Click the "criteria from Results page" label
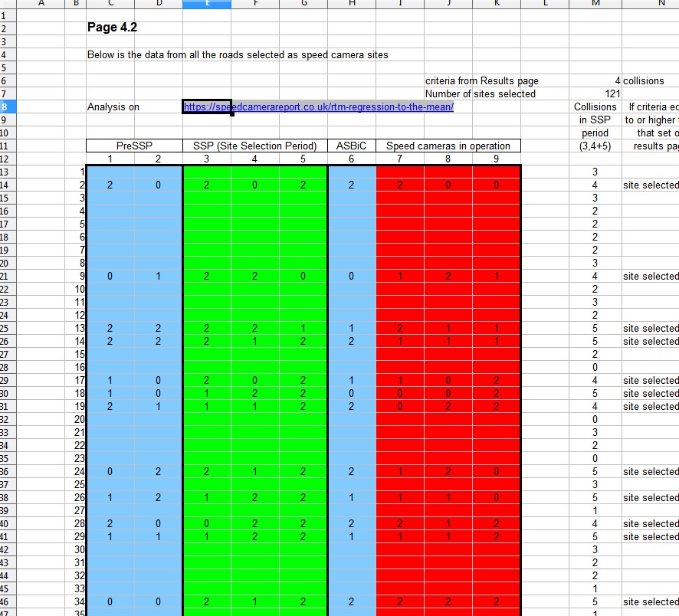Screen dimensions: 679x616 click(x=482, y=81)
